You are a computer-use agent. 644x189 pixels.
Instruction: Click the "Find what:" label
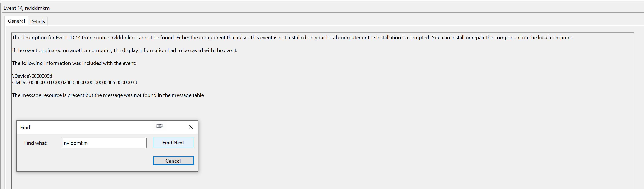pos(36,143)
